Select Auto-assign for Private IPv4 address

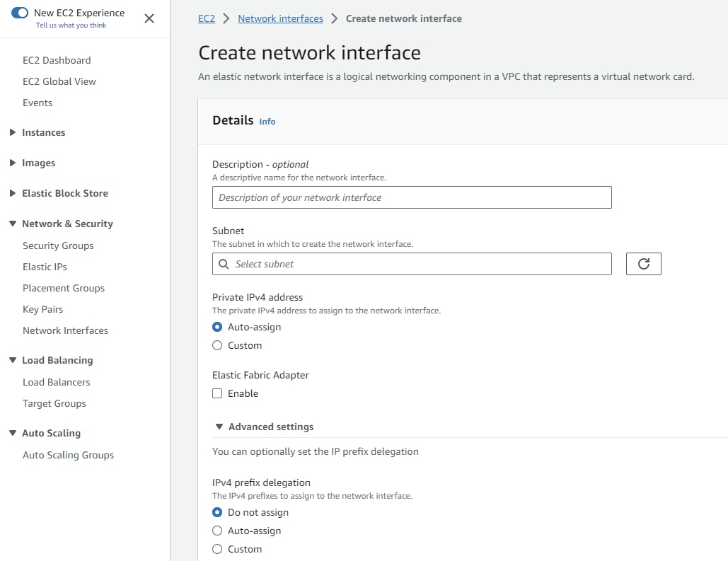pos(217,327)
